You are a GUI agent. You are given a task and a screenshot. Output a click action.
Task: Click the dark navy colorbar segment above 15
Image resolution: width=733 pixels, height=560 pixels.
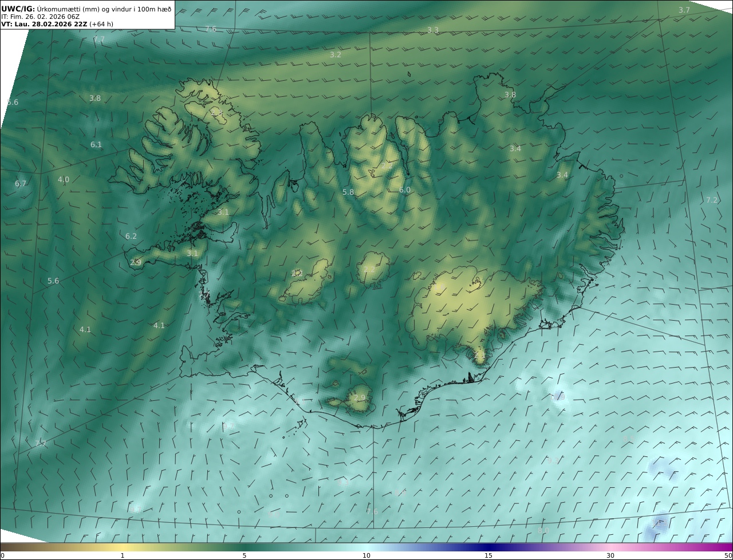click(488, 547)
